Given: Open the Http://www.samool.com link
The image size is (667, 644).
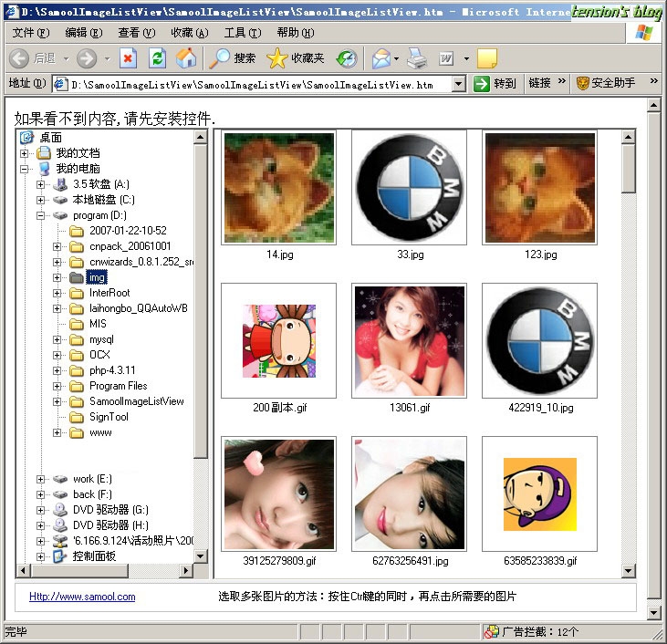Looking at the screenshot, I should (x=82, y=597).
